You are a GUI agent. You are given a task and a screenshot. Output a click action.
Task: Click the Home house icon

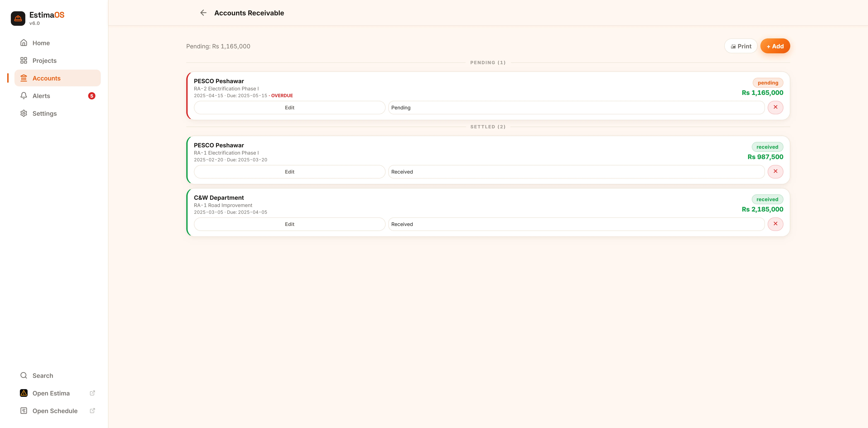[24, 43]
